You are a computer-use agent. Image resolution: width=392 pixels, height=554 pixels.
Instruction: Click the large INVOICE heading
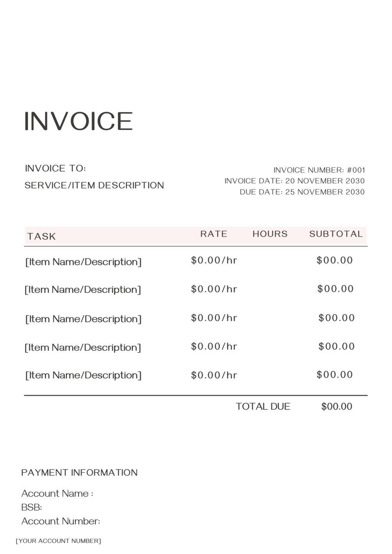tap(78, 121)
